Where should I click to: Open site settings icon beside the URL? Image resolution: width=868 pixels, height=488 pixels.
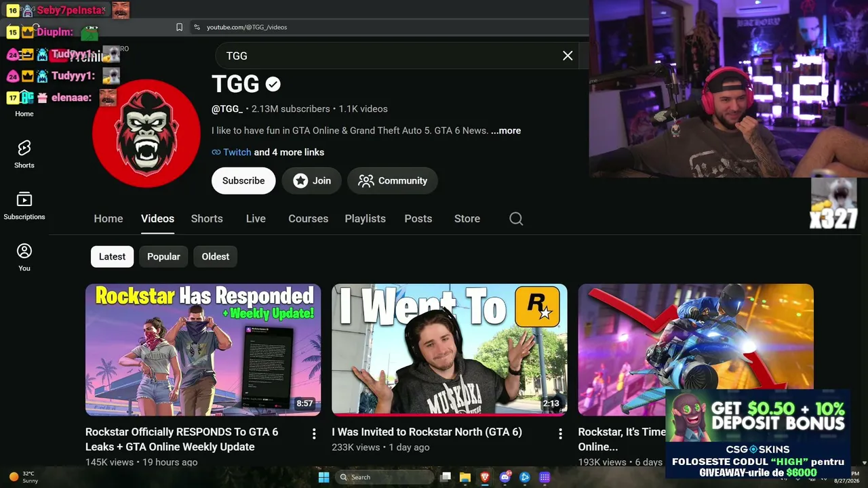pyautogui.click(x=197, y=27)
